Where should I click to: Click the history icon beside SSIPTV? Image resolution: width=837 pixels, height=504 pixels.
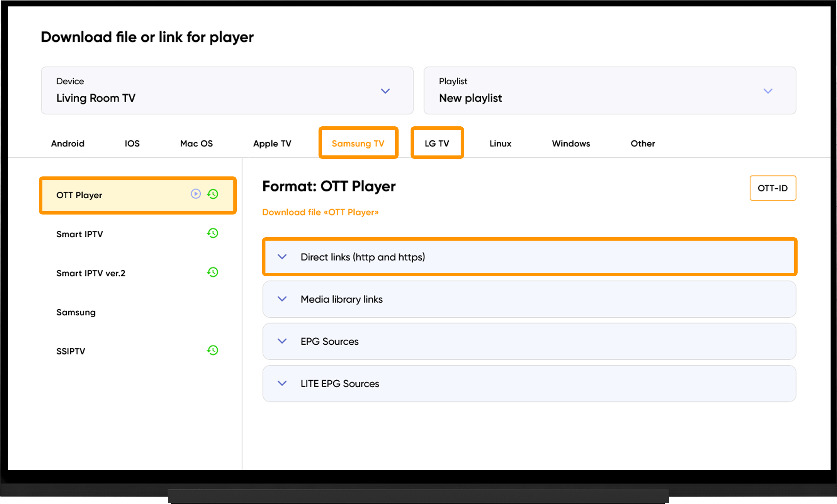[x=213, y=350]
